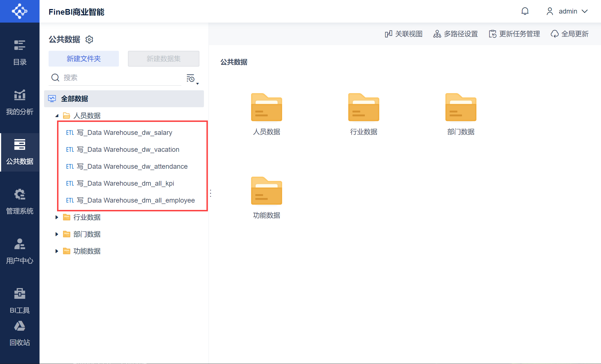Click the 新建文件夹 button
This screenshot has width=601, height=364.
(x=84, y=59)
